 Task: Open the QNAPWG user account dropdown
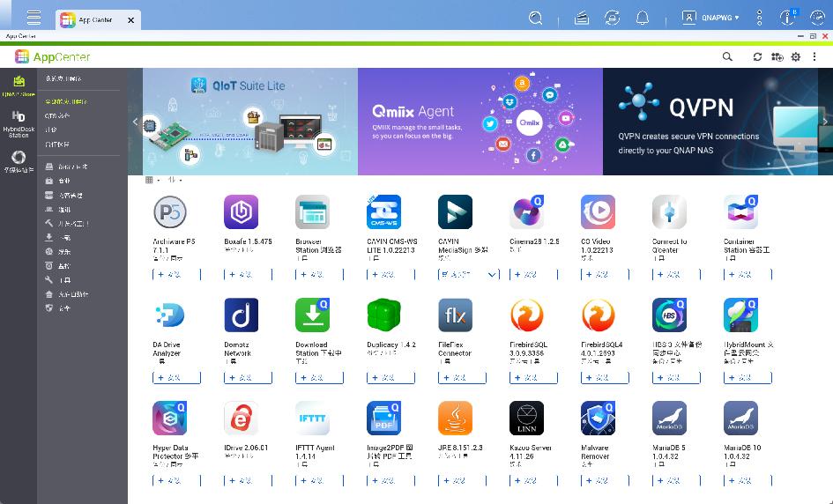coord(710,18)
